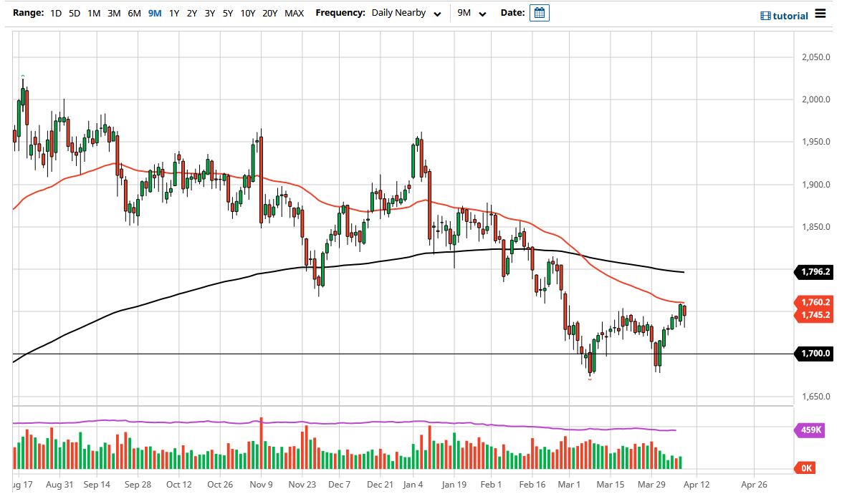Click the Nov 23 date axis label
Image resolution: width=847 pixels, height=504 pixels.
coord(302,485)
